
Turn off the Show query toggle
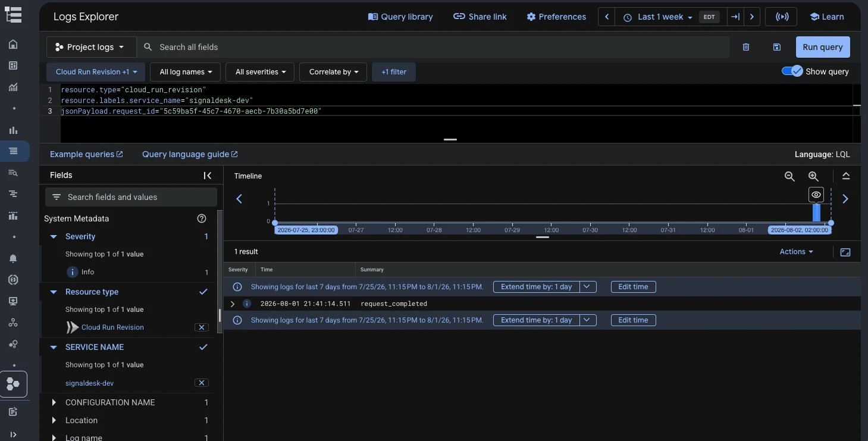[x=792, y=71]
